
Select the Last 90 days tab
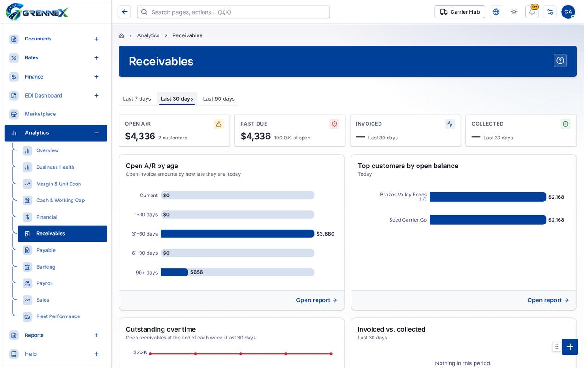pos(219,99)
